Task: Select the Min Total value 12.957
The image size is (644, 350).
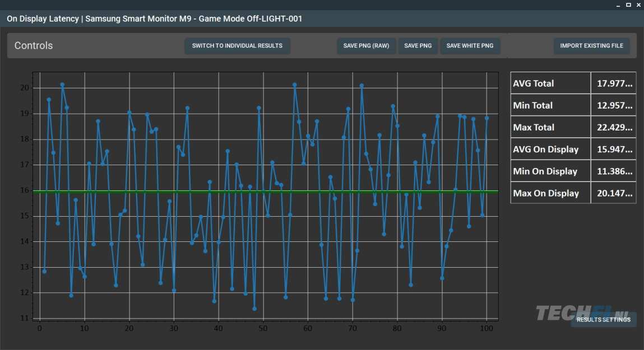Action: point(614,105)
